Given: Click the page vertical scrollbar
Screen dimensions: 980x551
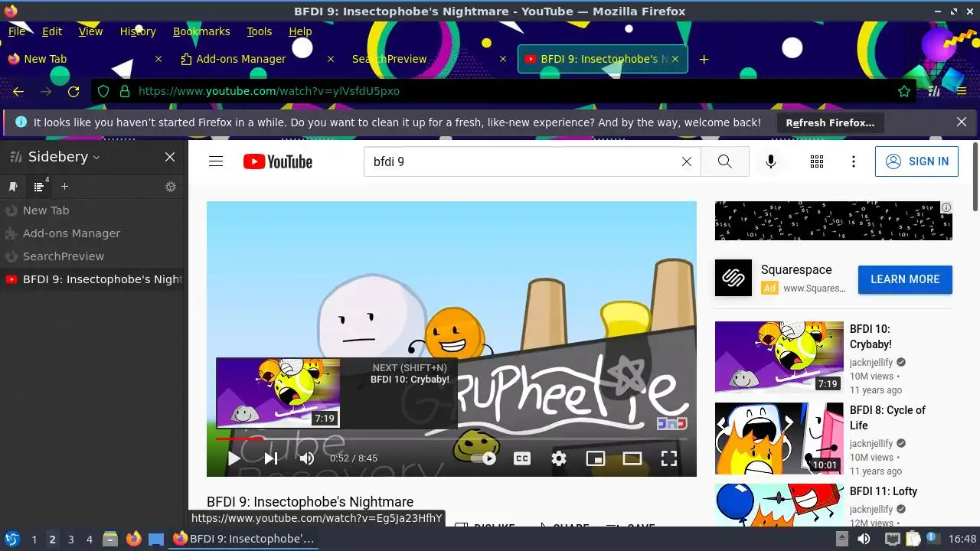Looking at the screenshot, I should click(975, 177).
